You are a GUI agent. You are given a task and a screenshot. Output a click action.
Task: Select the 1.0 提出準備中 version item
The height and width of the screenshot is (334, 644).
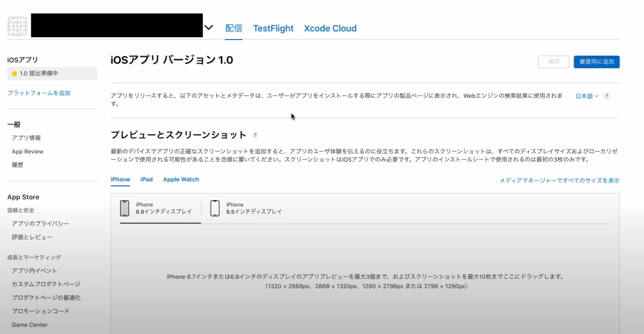tap(52, 74)
